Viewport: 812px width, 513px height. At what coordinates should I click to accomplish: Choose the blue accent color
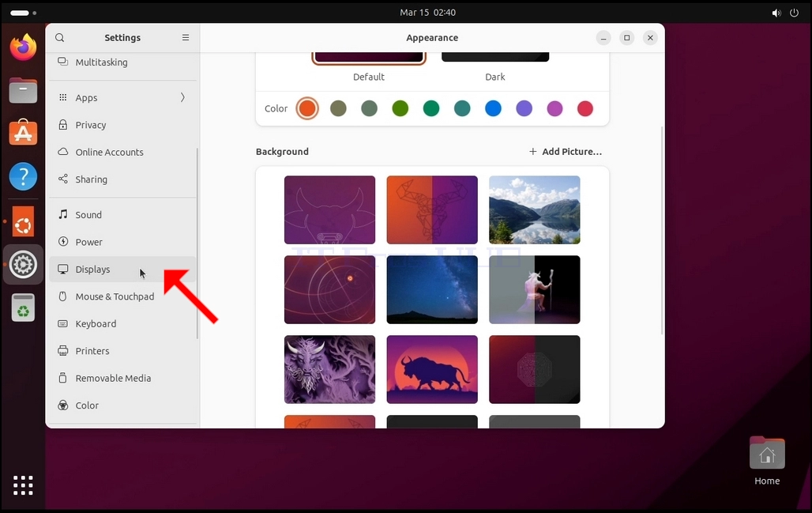coord(493,108)
